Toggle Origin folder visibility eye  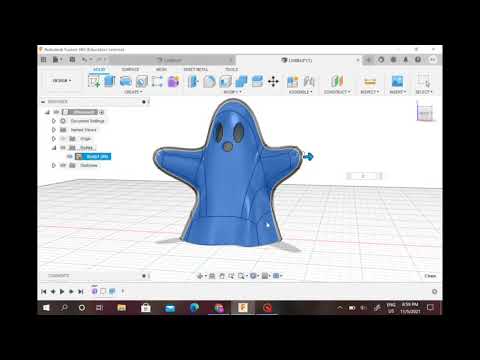[63, 138]
